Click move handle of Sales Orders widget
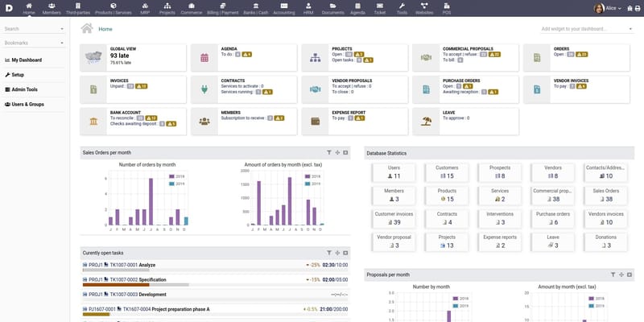This screenshot has height=322, width=644. pos(337,152)
